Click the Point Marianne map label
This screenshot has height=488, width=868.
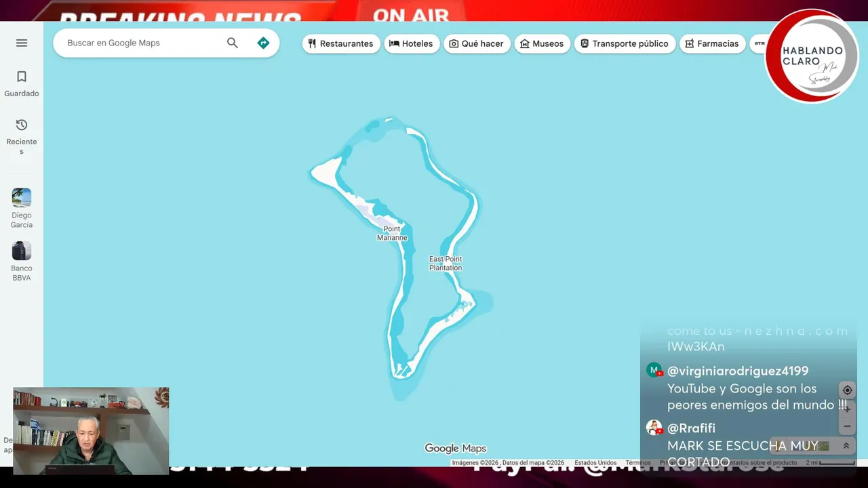[x=392, y=233]
